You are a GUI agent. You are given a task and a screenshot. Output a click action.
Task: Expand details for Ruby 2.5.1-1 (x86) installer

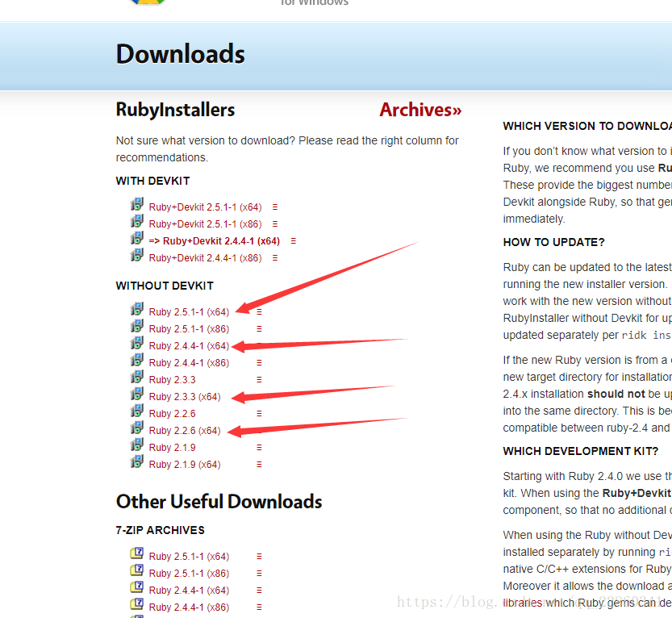coord(259,328)
